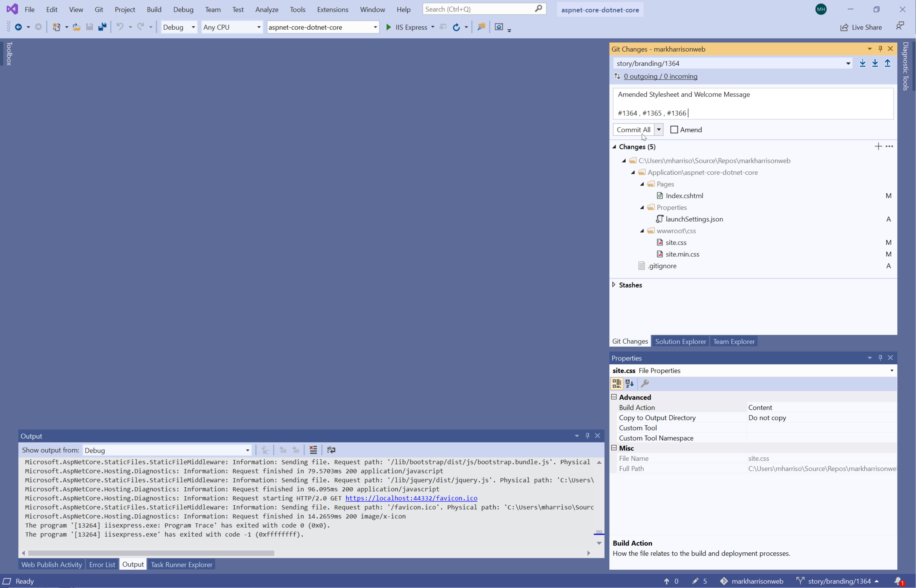Click the Push arrow icon in Git Changes

pyautogui.click(x=888, y=63)
